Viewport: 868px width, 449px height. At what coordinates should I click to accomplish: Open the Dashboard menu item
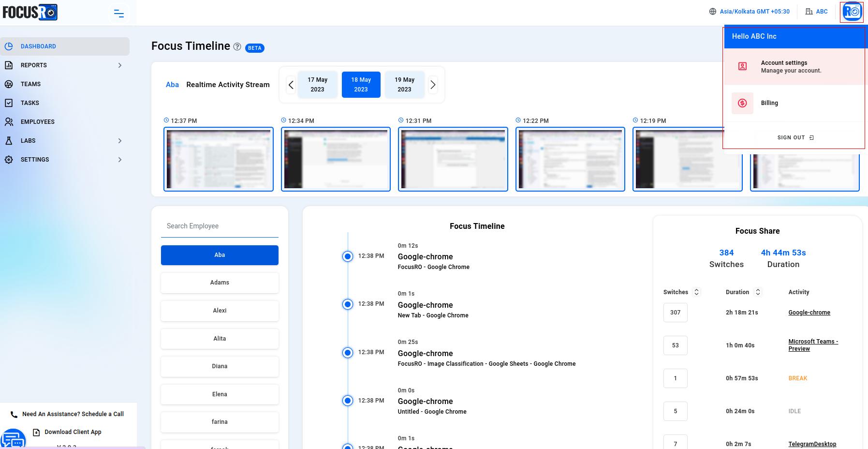[65, 46]
